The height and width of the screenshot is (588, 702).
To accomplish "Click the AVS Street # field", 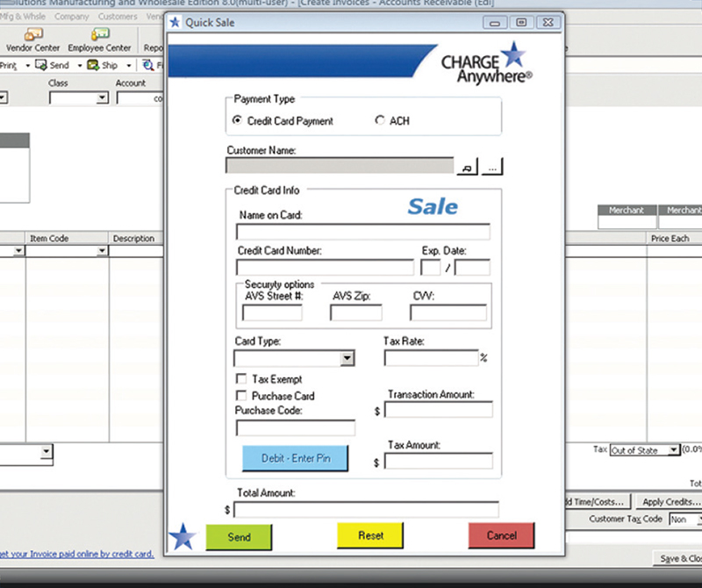I will tap(272, 312).
